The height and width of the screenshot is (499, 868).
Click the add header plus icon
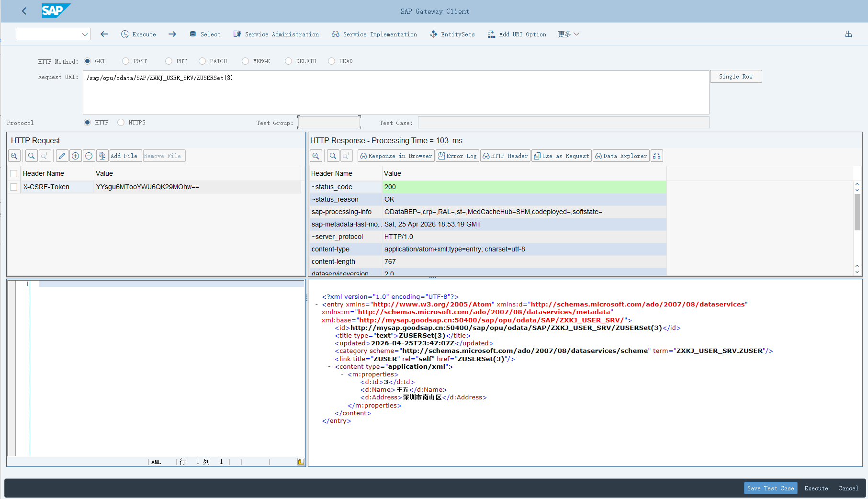coord(75,156)
